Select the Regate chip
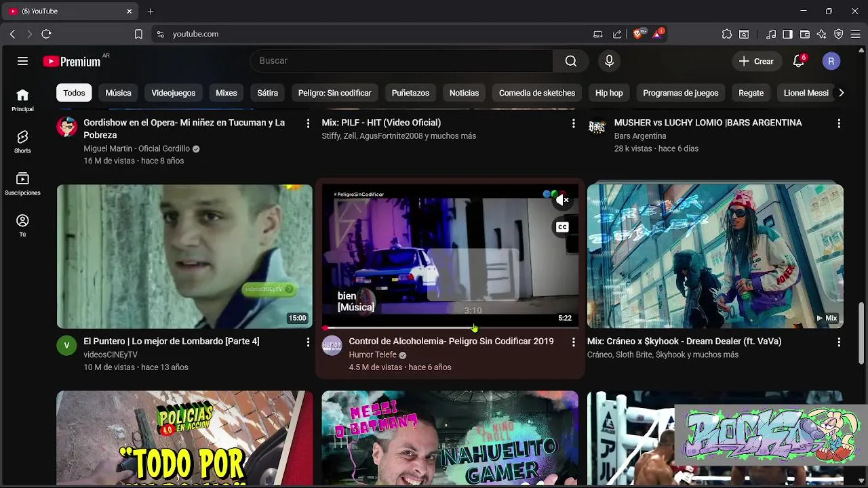The image size is (868, 488). tap(751, 93)
